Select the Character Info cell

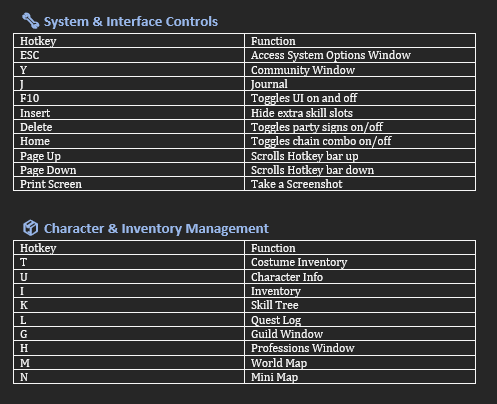360,277
